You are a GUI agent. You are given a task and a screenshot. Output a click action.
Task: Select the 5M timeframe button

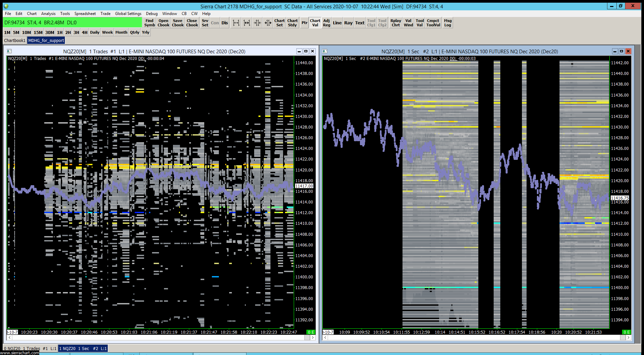pyautogui.click(x=16, y=32)
